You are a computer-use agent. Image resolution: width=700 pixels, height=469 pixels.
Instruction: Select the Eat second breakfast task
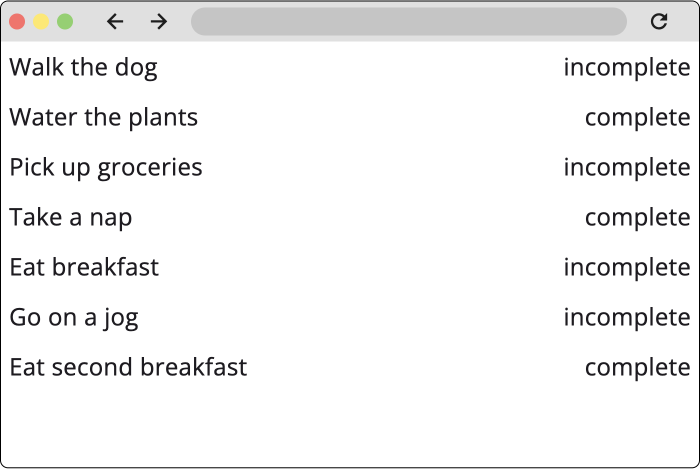[128, 367]
